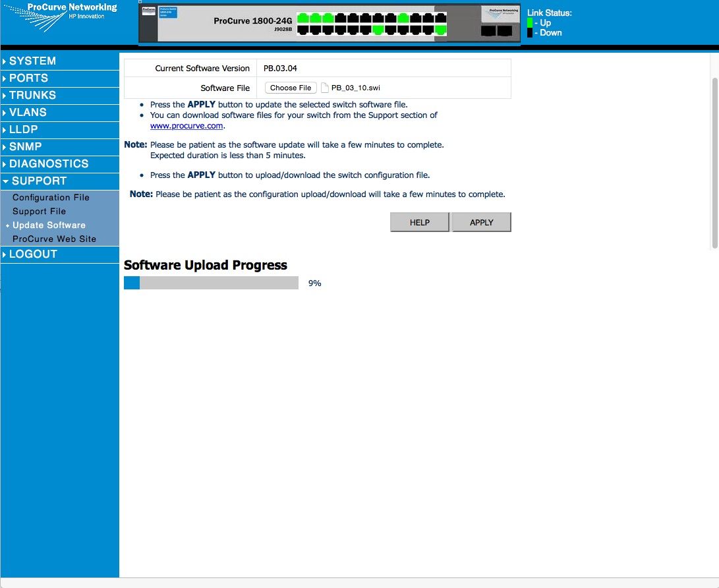Expand the TRUNKS menu section
The height and width of the screenshot is (588, 719).
tap(59, 95)
